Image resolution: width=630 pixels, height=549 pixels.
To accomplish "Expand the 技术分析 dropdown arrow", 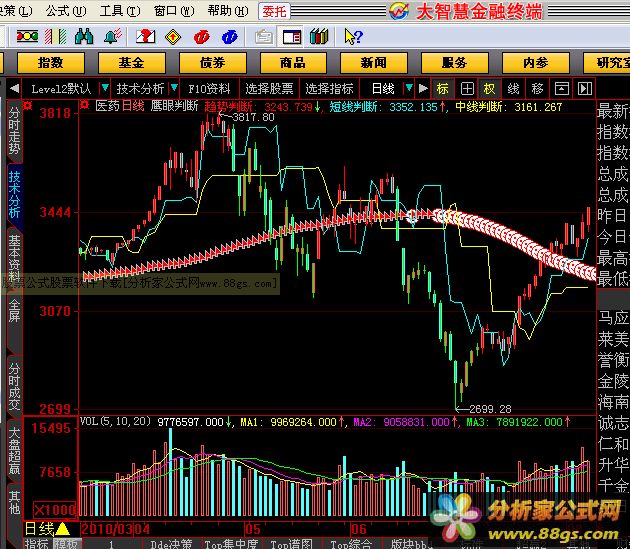I will coord(174,88).
